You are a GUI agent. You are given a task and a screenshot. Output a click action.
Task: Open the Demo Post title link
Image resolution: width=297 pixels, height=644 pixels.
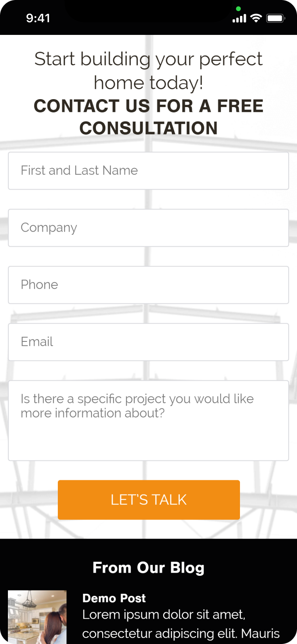[114, 598]
